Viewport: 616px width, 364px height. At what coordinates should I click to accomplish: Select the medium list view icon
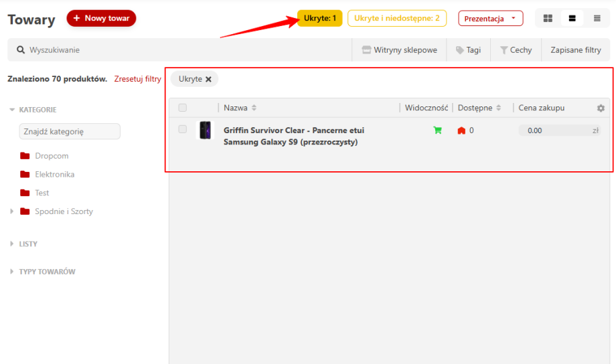pyautogui.click(x=572, y=19)
